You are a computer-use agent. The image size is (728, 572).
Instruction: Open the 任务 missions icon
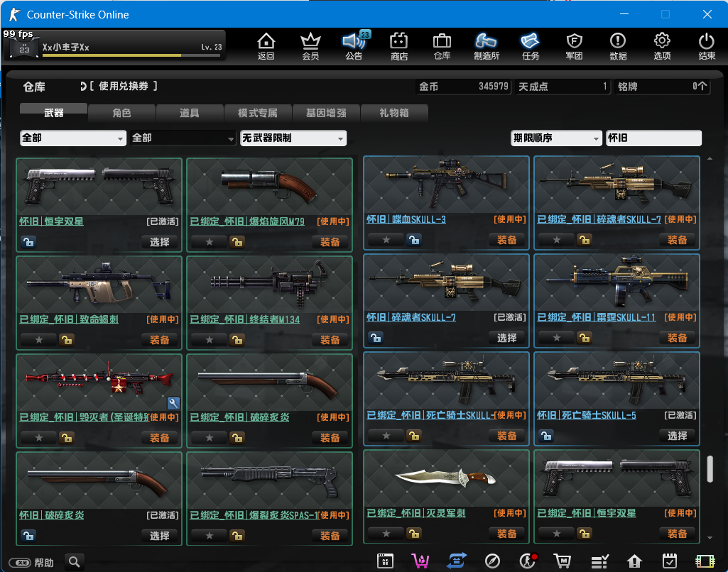(531, 45)
